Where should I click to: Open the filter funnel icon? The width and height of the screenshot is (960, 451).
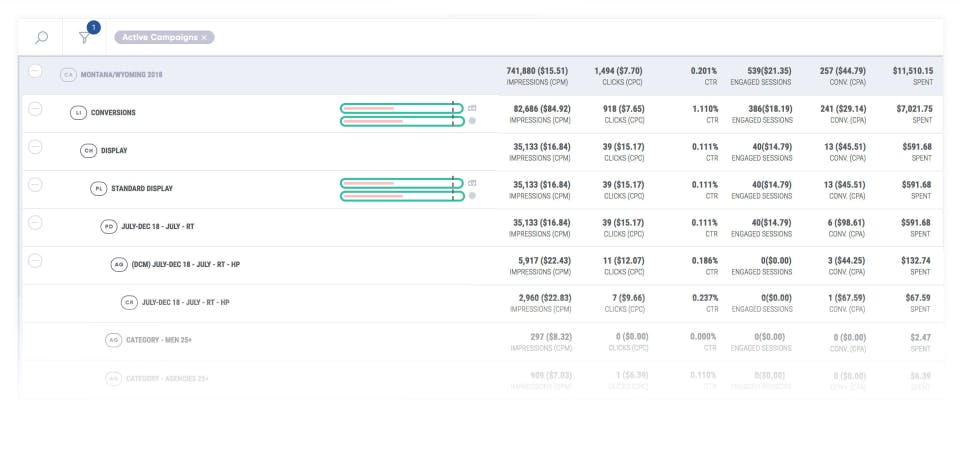(x=84, y=38)
